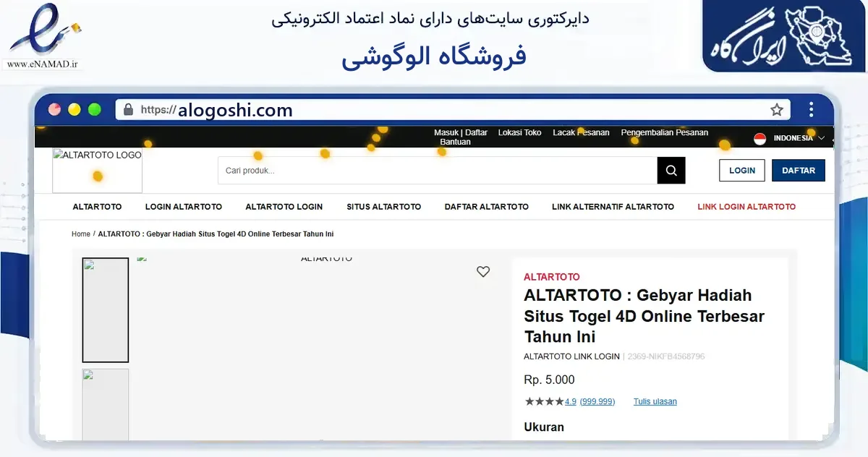868x457 pixels.
Task: Select the second product thumbnail
Action: 106,404
